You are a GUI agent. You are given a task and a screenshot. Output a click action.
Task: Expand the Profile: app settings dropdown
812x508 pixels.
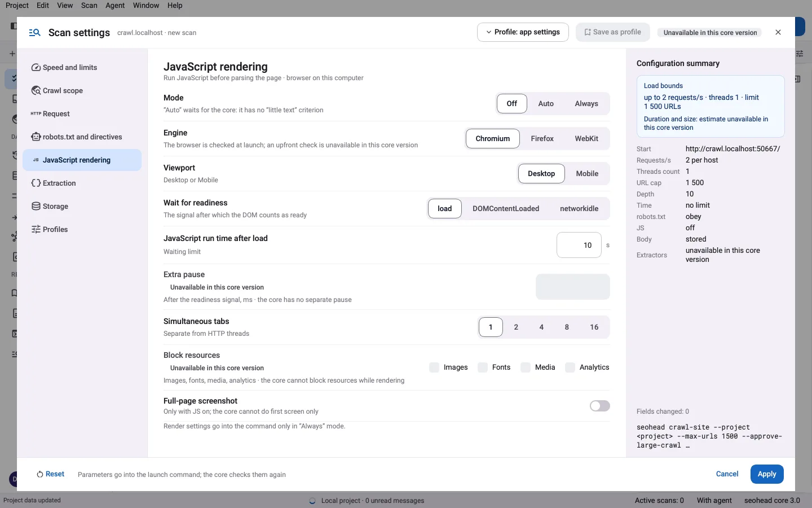[523, 32]
